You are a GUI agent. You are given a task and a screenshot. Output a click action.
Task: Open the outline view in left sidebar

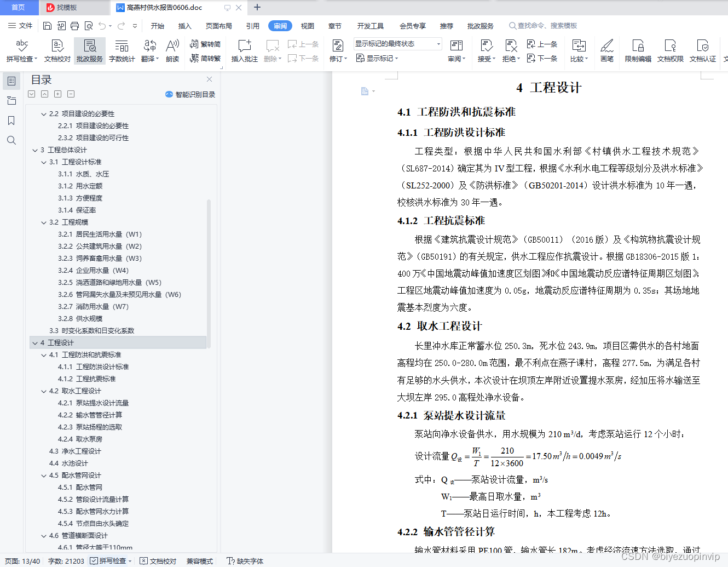[11, 81]
